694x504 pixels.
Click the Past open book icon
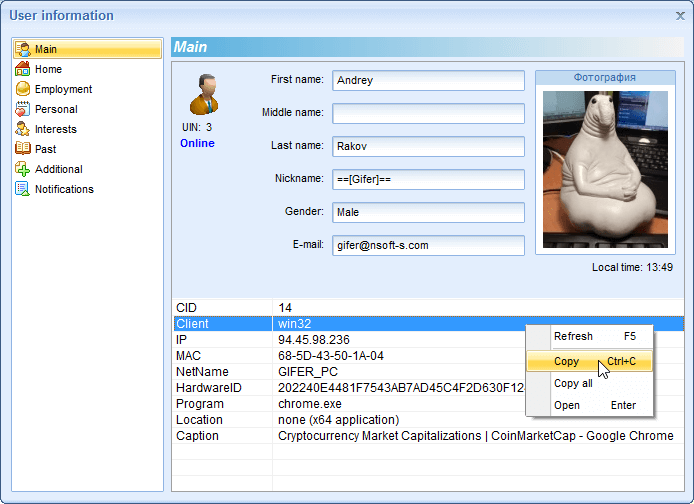(23, 149)
